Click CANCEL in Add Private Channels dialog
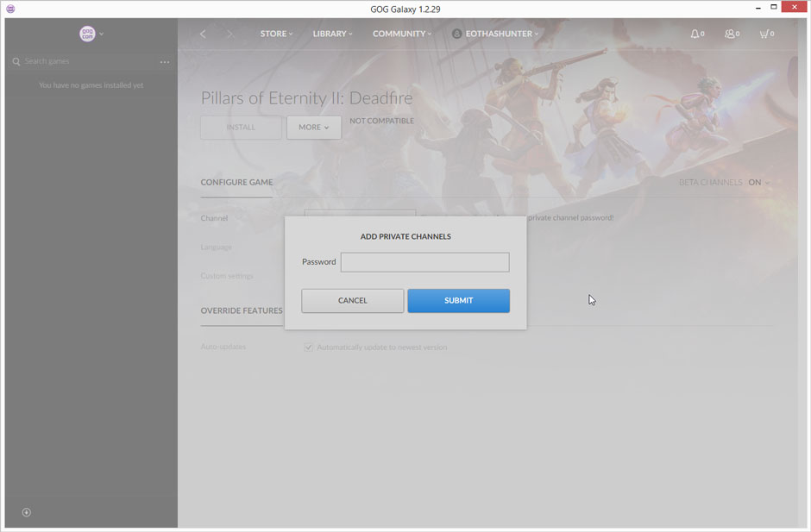The width and height of the screenshot is (811, 532). click(353, 301)
